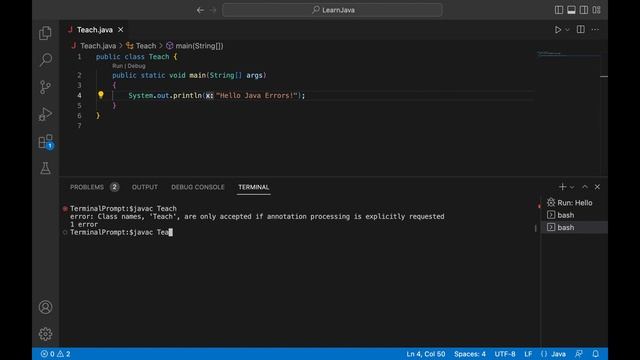Viewport: 640px width, 360px height.
Task: Toggle primary side bar layout icon
Action: (x=559, y=10)
